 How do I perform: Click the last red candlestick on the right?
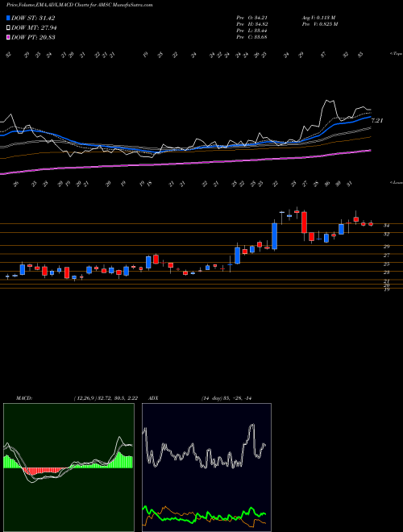point(371,223)
